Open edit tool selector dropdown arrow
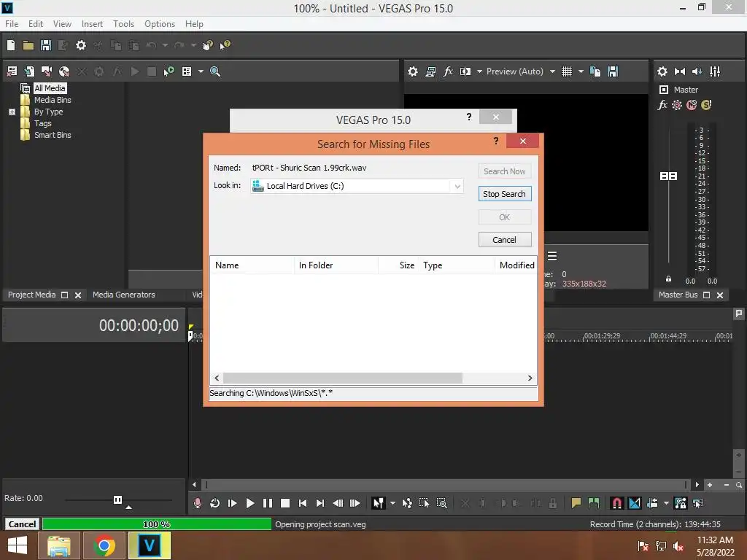 [x=392, y=503]
